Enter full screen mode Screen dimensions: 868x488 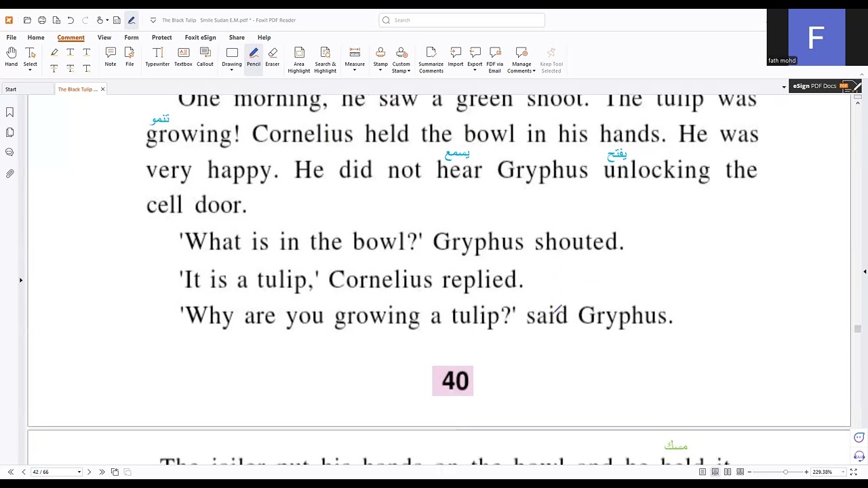point(854,472)
